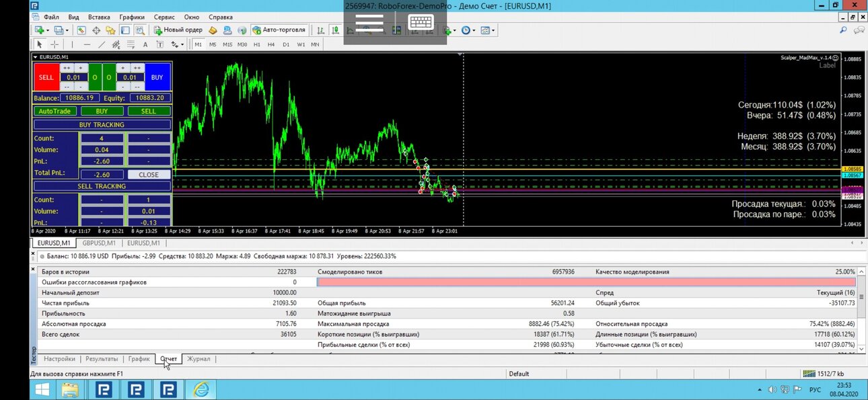
Task: Open the Журнал tester tab
Action: coord(198,359)
